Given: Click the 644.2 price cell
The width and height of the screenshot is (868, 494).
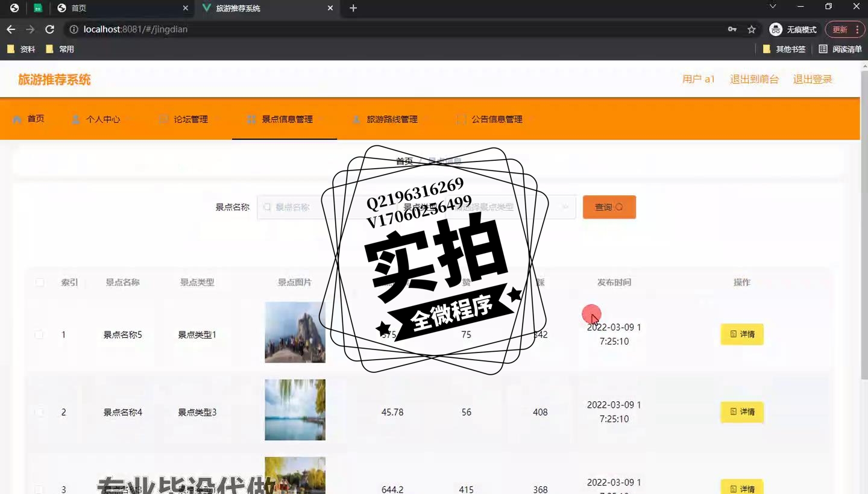Looking at the screenshot, I should click(x=392, y=490).
